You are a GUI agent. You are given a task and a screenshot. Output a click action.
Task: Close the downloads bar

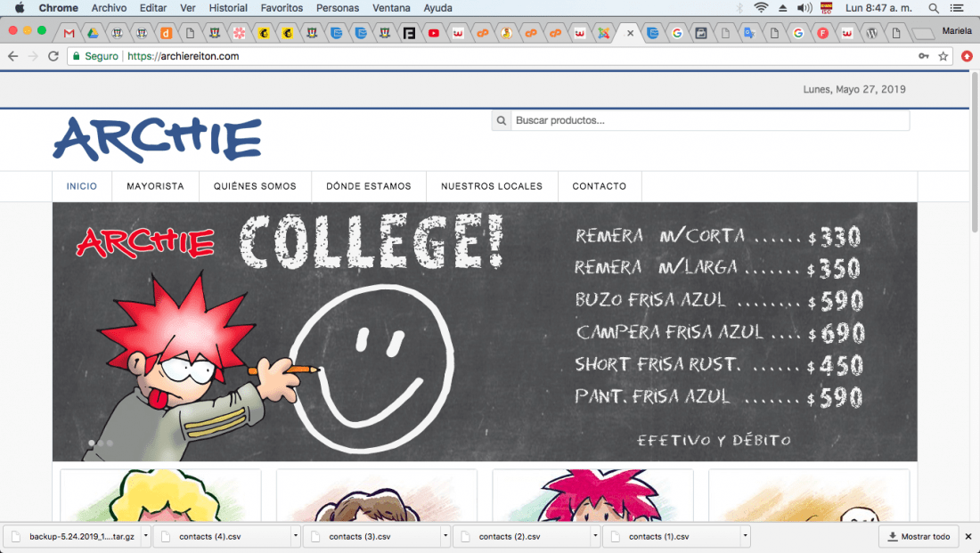click(x=968, y=536)
